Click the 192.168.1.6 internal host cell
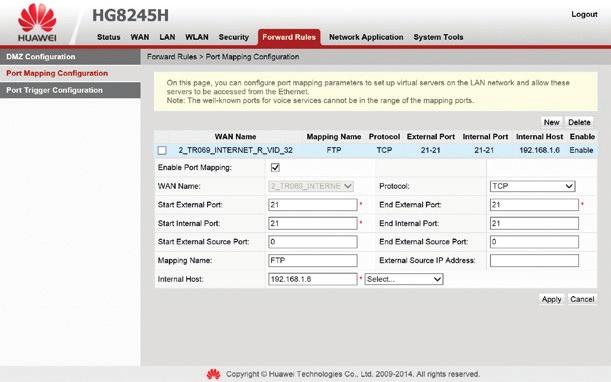This screenshot has width=611, height=382. point(539,150)
